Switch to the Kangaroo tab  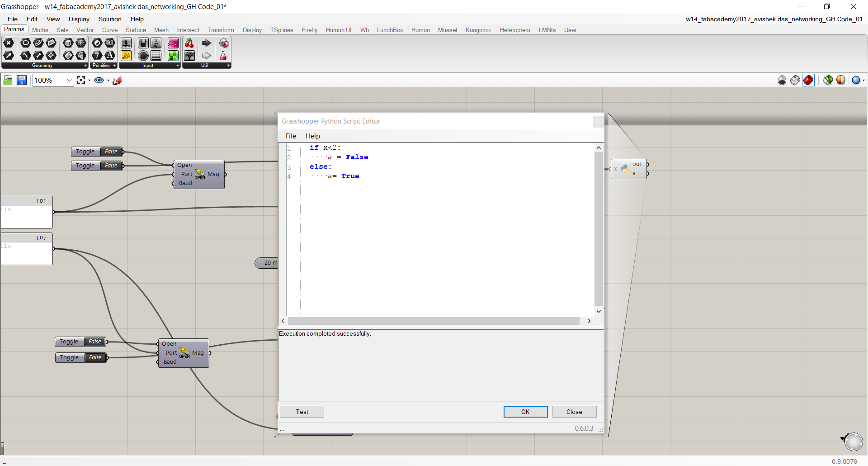[478, 30]
